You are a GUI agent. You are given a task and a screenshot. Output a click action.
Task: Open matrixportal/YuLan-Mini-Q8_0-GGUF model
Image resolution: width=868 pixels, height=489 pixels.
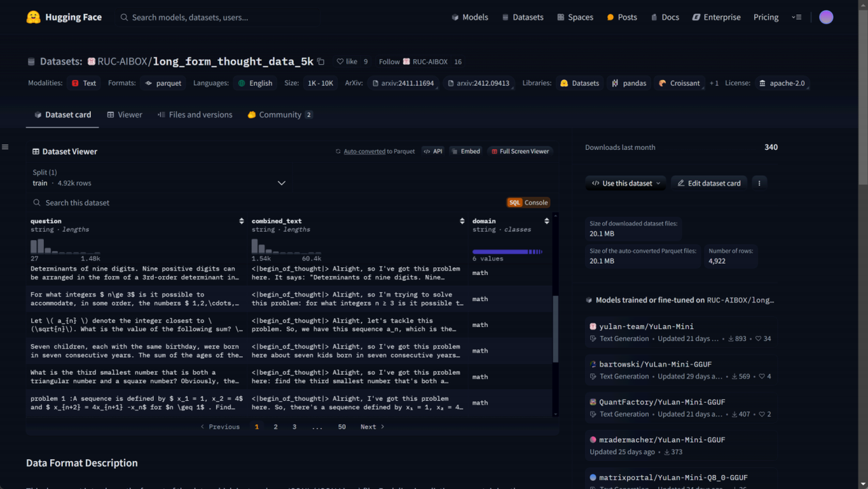pos(680,477)
